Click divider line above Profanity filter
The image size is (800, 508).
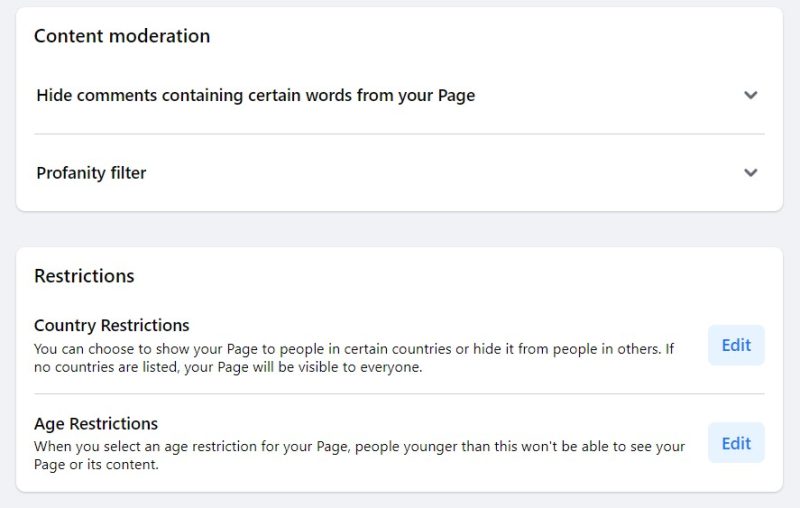click(399, 134)
